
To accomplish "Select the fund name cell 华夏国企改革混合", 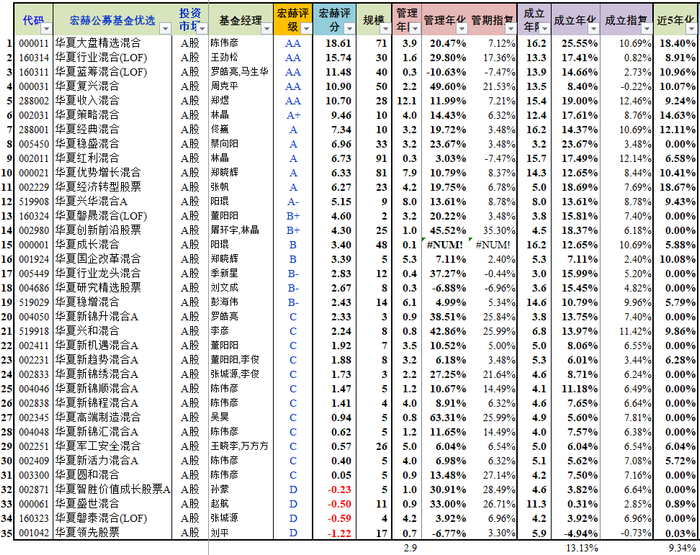I will 112,259.
